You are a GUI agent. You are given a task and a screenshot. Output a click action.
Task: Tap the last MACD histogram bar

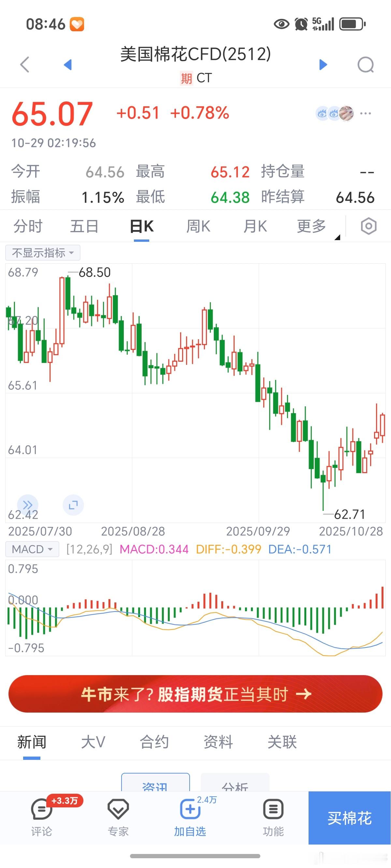[x=382, y=598]
